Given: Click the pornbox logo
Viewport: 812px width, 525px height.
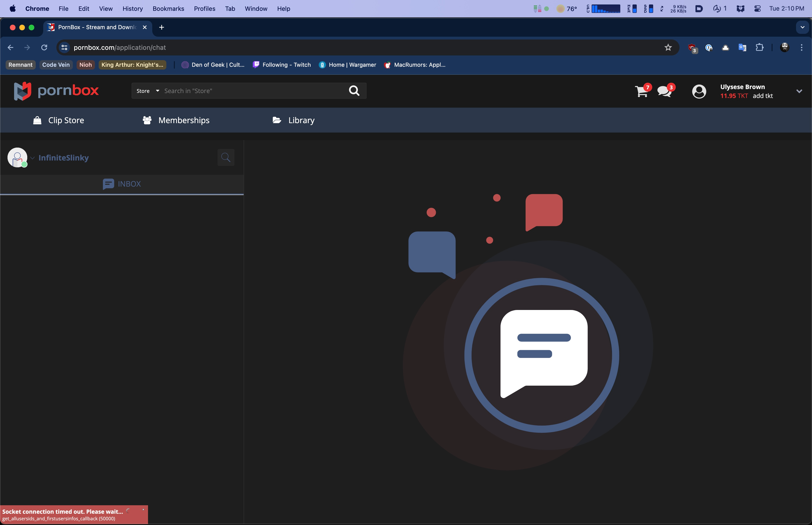Looking at the screenshot, I should pyautogui.click(x=56, y=91).
